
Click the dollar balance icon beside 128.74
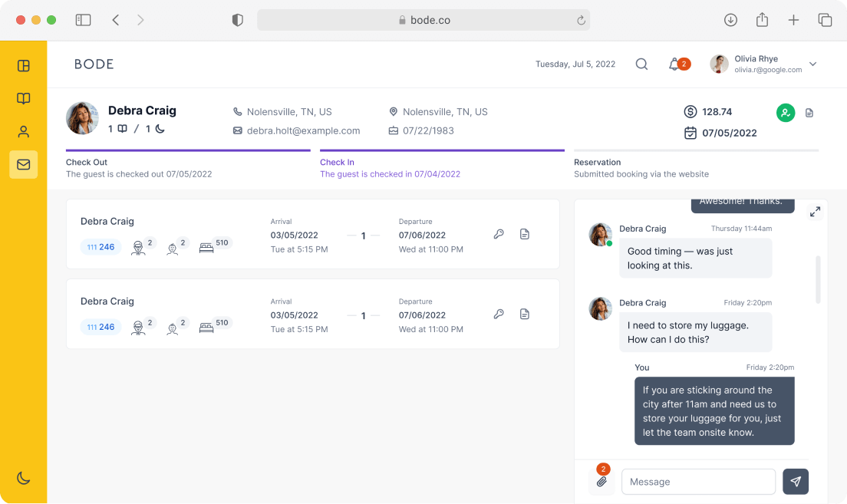coord(690,112)
